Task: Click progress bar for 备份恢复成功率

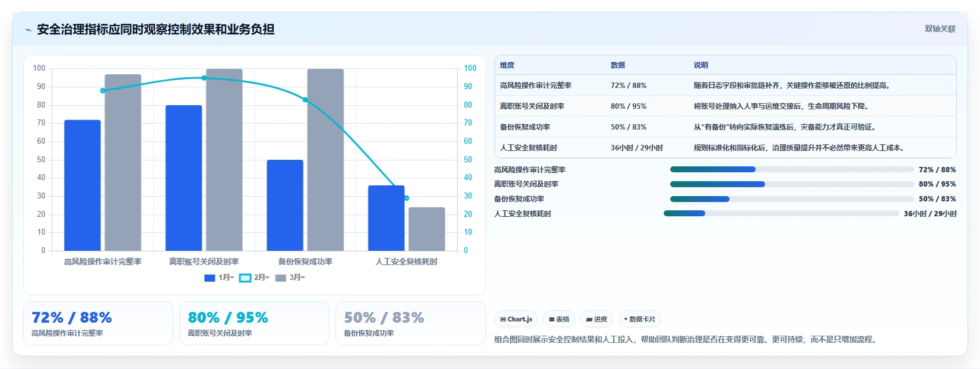Action: pos(792,199)
